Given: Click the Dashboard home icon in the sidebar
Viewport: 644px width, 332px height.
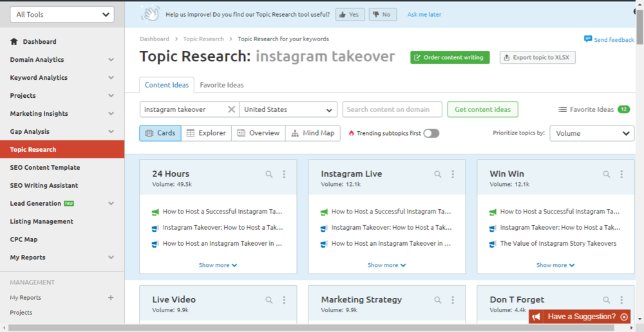Looking at the screenshot, I should pos(14,41).
